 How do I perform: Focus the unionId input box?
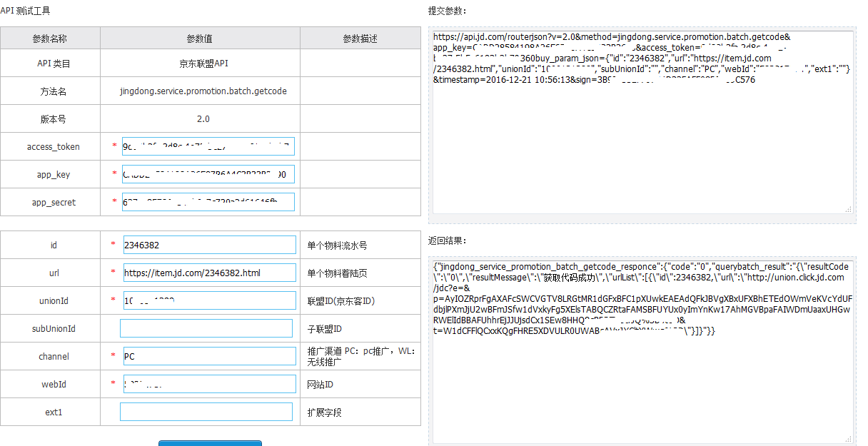(x=209, y=300)
